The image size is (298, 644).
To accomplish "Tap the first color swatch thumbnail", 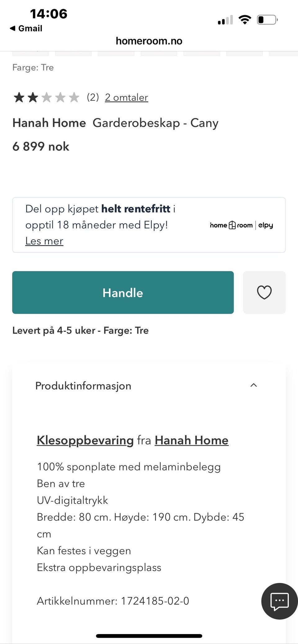I will (x=30, y=54).
